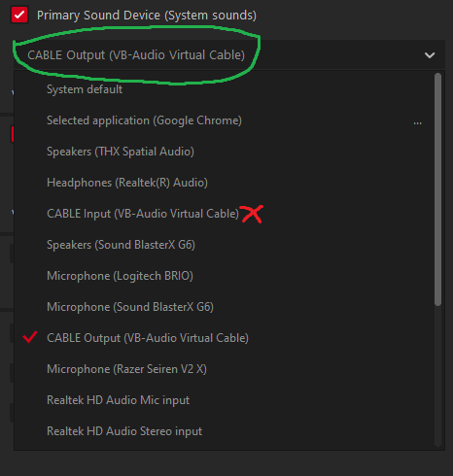The width and height of the screenshot is (453, 476).
Task: Uncheck the Primary Sound Device checkbox
Action: (19, 15)
